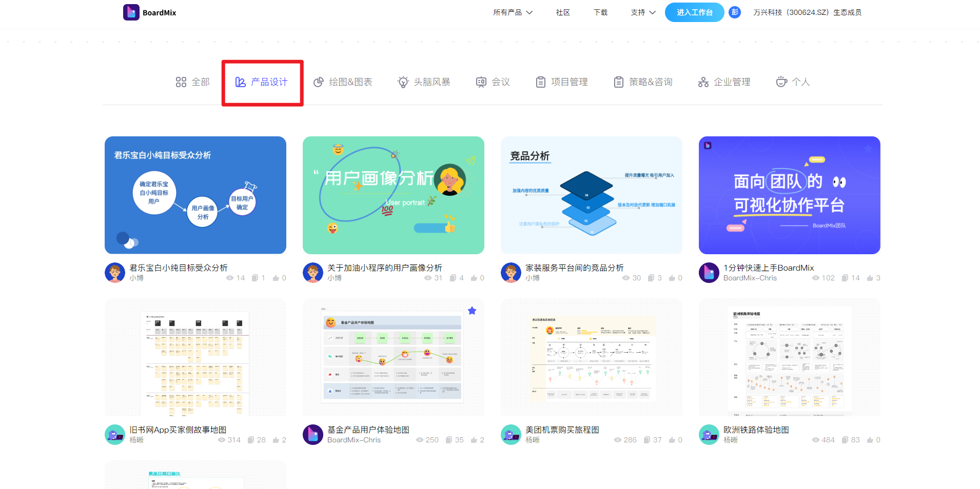Open the 下载 menu item
This screenshot has height=489, width=980.
(x=600, y=12)
